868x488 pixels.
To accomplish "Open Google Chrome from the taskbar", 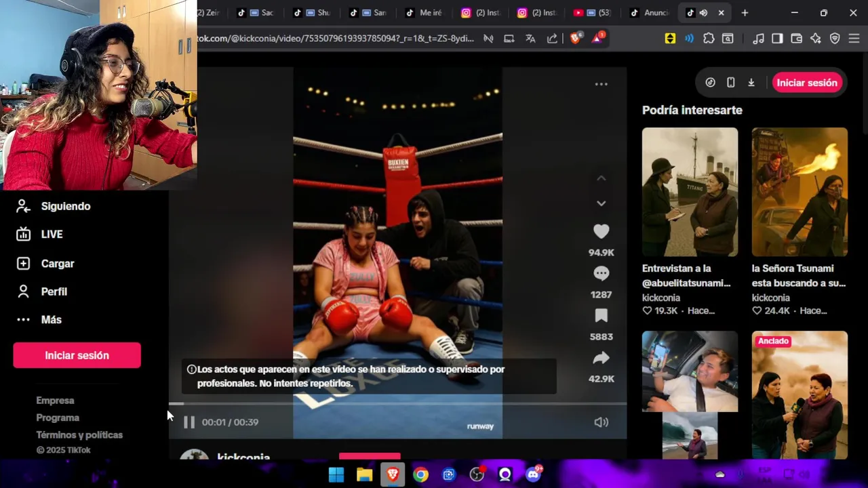I will (421, 474).
